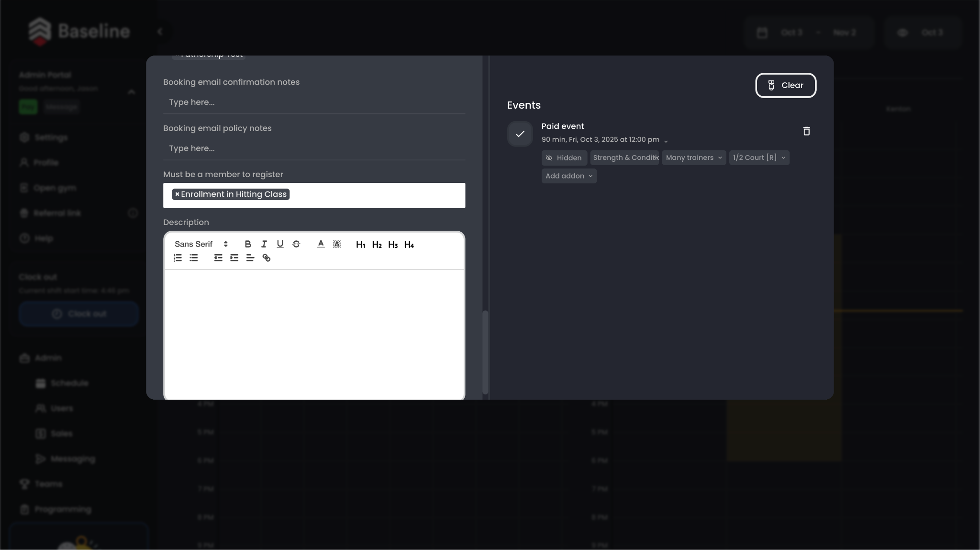
Task: Toggle the Paid event checkmark box
Action: pos(520,134)
